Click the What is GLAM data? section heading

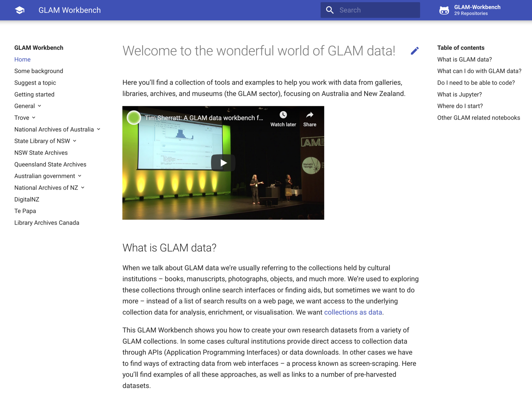[x=169, y=248]
